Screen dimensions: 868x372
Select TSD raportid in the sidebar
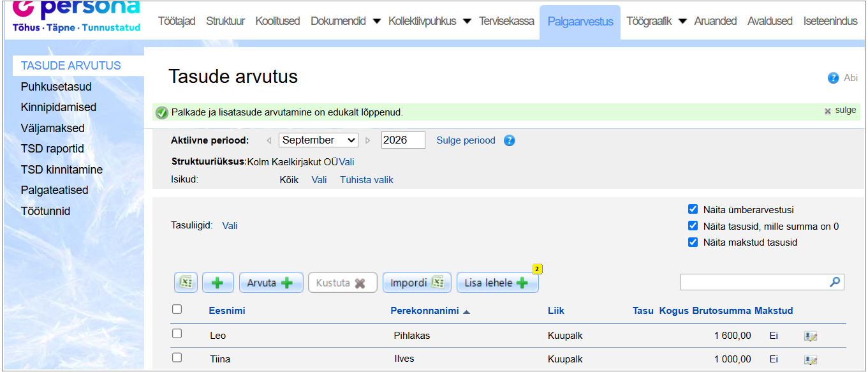coord(52,149)
